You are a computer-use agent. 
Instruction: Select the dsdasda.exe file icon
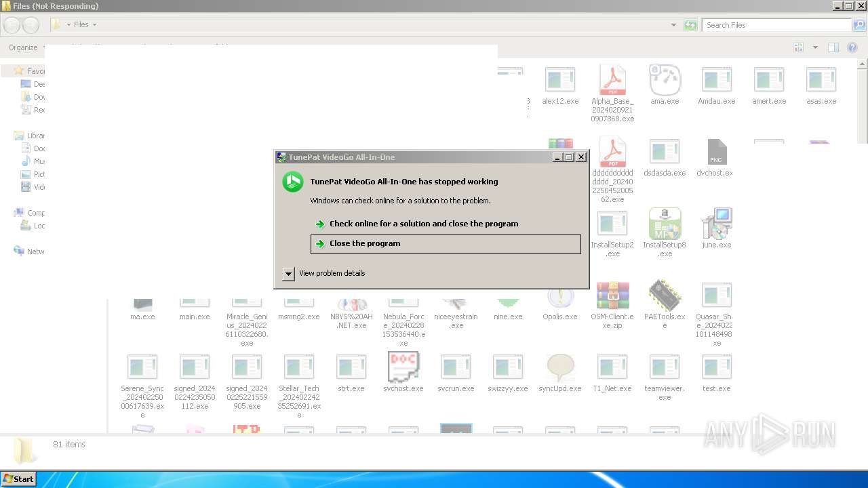(x=665, y=152)
